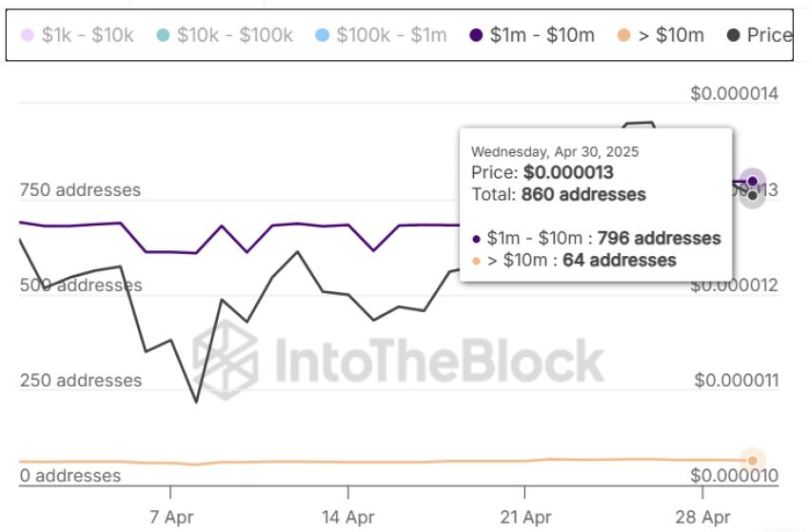809x532 pixels.
Task: Click the IntoTheBlock cube logo watermark
Action: 225,360
